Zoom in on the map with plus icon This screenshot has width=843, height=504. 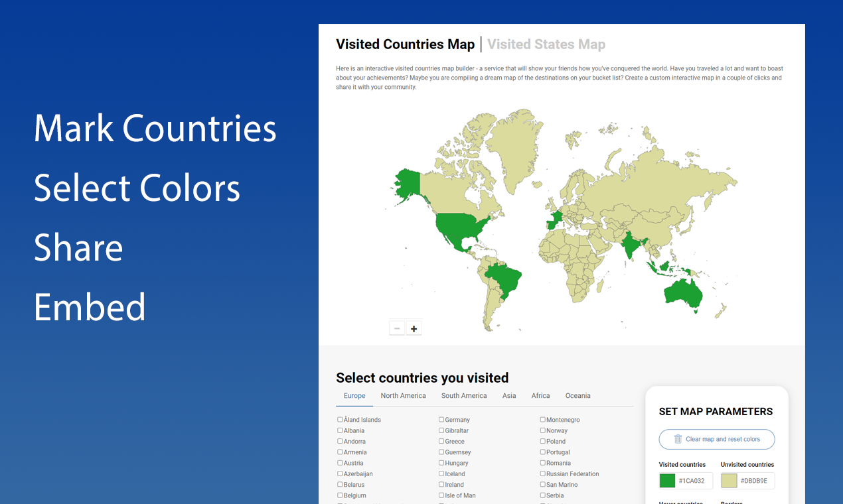coord(414,328)
